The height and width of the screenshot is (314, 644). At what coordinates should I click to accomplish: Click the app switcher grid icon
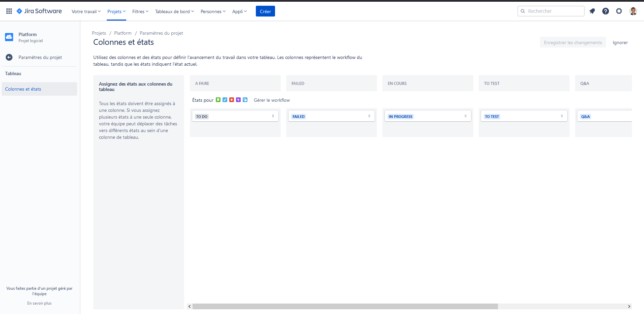pos(9,11)
